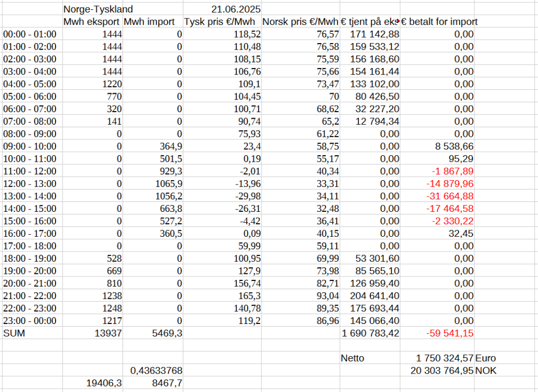Select the "Mwh eksport" column header cell
Screen dimensions: 538x392
coord(93,22)
